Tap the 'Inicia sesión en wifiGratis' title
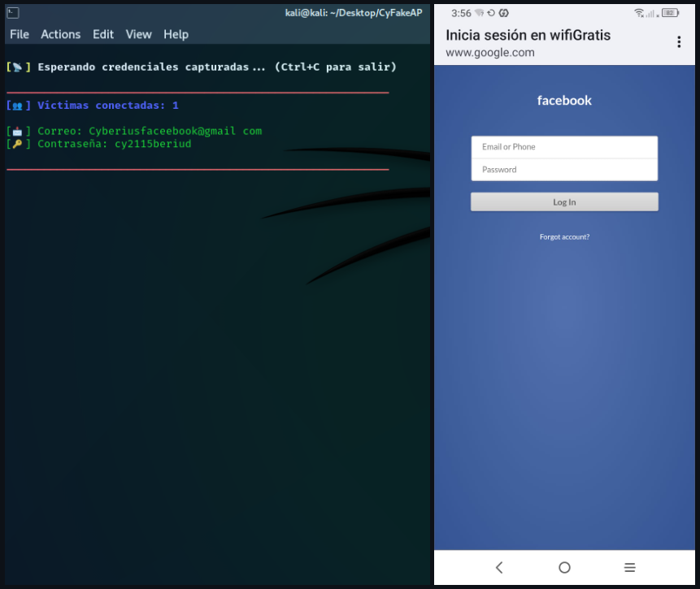700x589 pixels. coord(528,35)
